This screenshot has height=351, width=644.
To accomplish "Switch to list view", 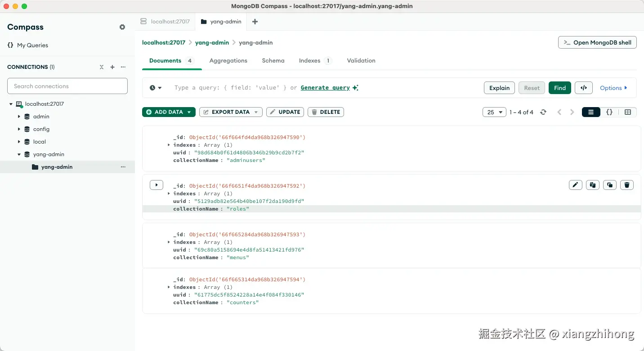I will click(591, 112).
